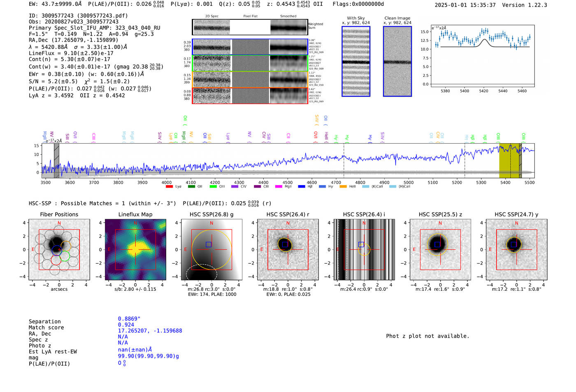Select the Separation value 0.8869"
The height and width of the screenshot is (392, 576).
coord(129,319)
